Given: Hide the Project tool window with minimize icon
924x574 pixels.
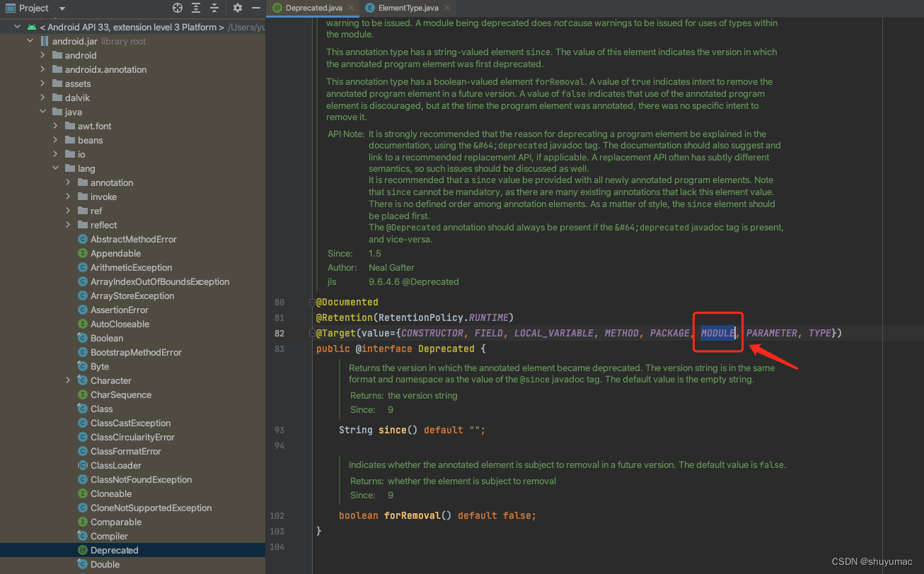Looking at the screenshot, I should [x=256, y=8].
